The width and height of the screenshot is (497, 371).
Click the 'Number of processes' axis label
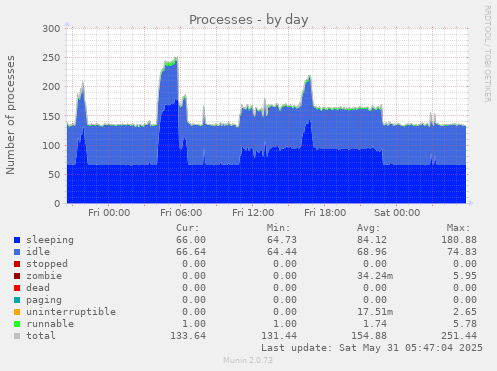11,115
